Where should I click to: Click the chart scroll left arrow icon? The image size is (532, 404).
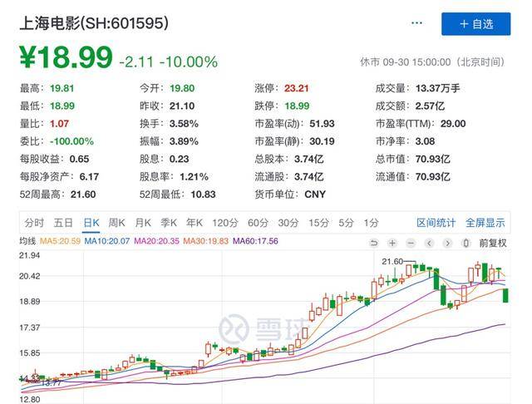point(429,243)
